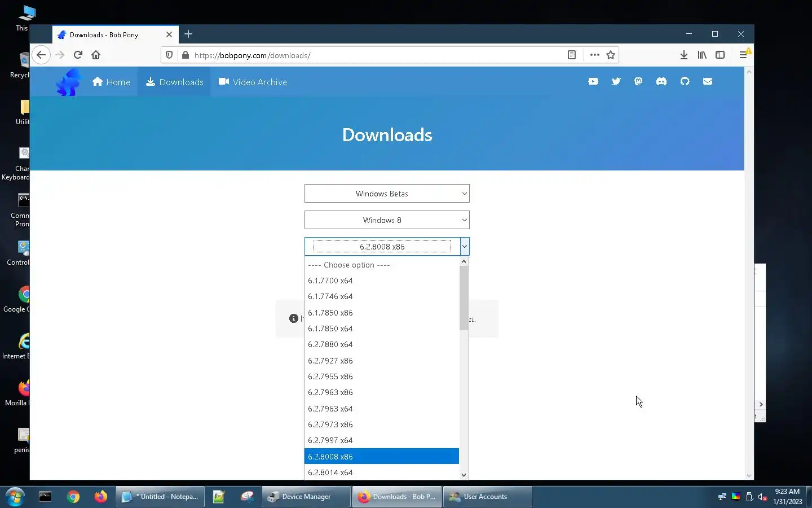Open the GitHub icon in site header
This screenshot has height=508, width=812.
pyautogui.click(x=685, y=81)
